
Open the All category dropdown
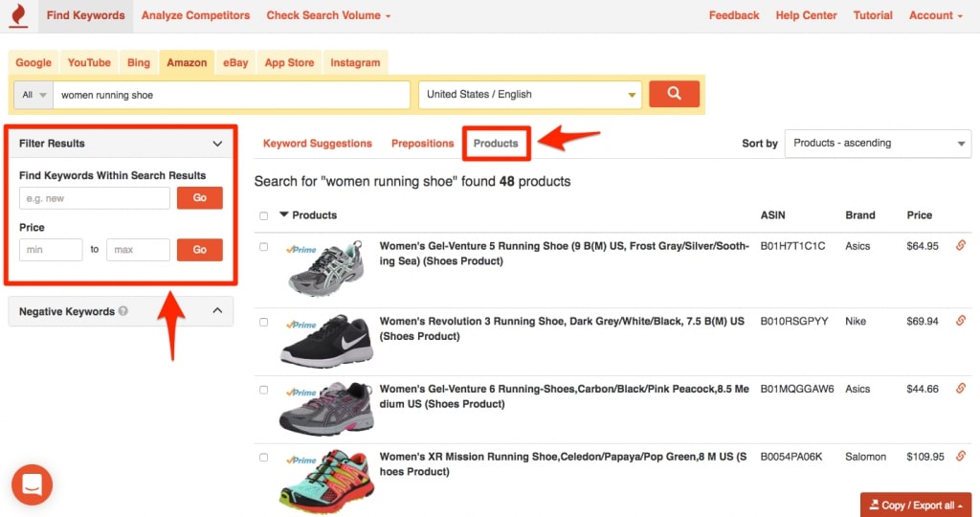point(33,95)
